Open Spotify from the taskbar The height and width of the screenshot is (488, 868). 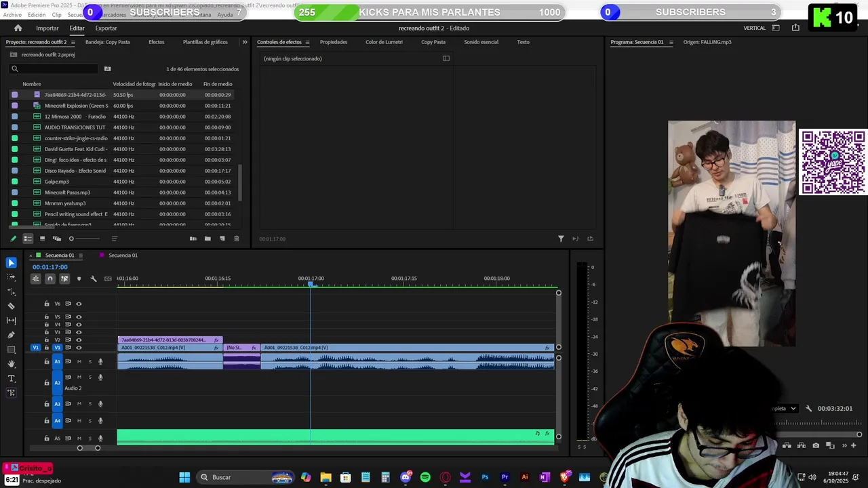[x=425, y=477]
